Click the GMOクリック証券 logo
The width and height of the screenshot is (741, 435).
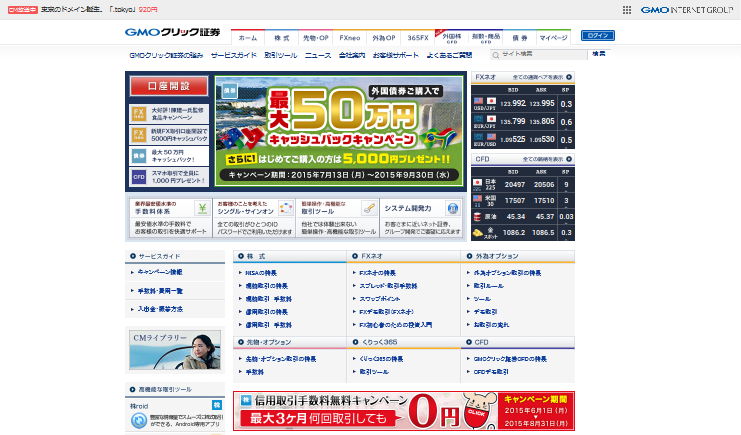pyautogui.click(x=172, y=32)
